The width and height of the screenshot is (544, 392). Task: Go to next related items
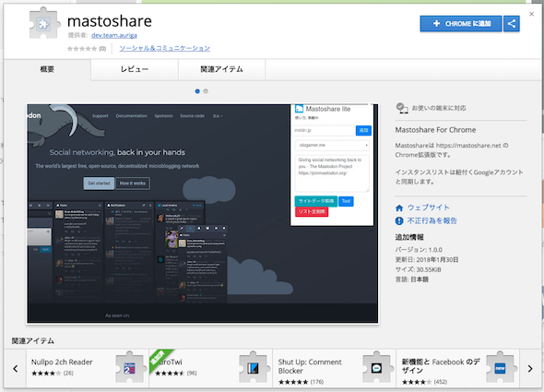click(530, 368)
